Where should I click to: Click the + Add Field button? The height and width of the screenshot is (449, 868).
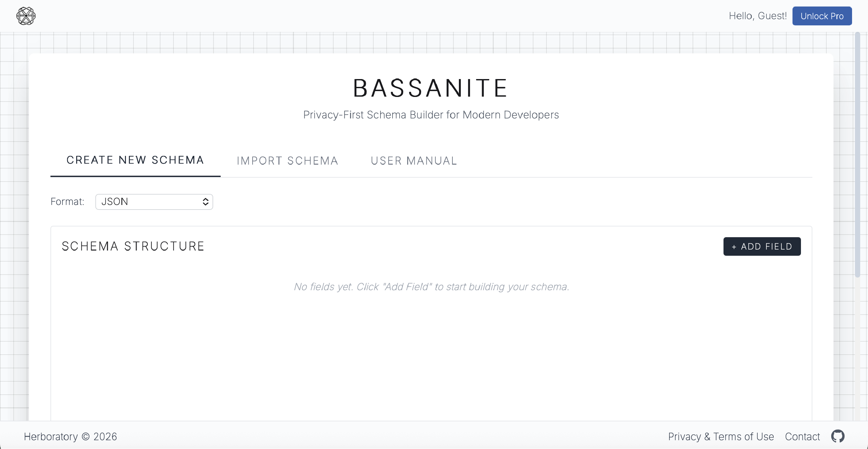[762, 246]
